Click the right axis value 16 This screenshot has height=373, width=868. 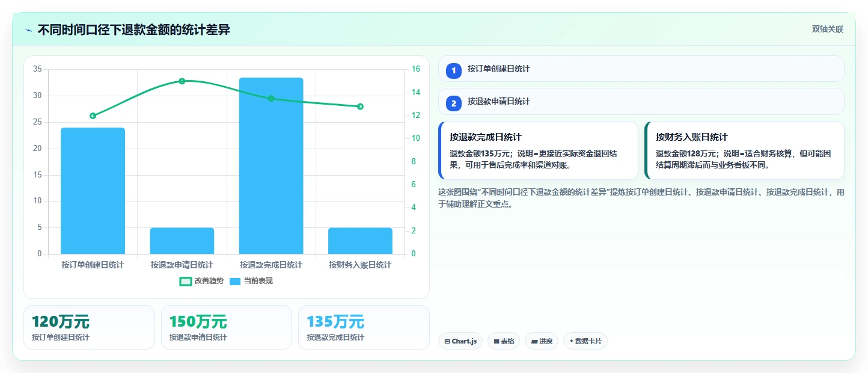tap(415, 69)
